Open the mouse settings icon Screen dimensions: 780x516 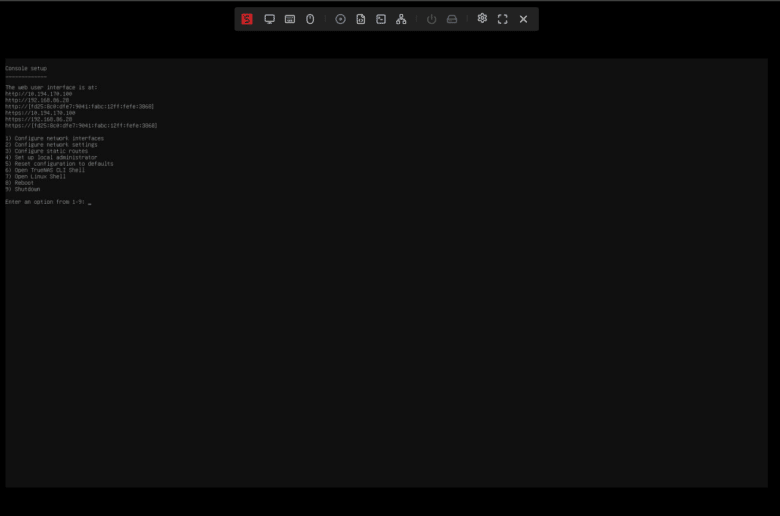click(x=310, y=19)
